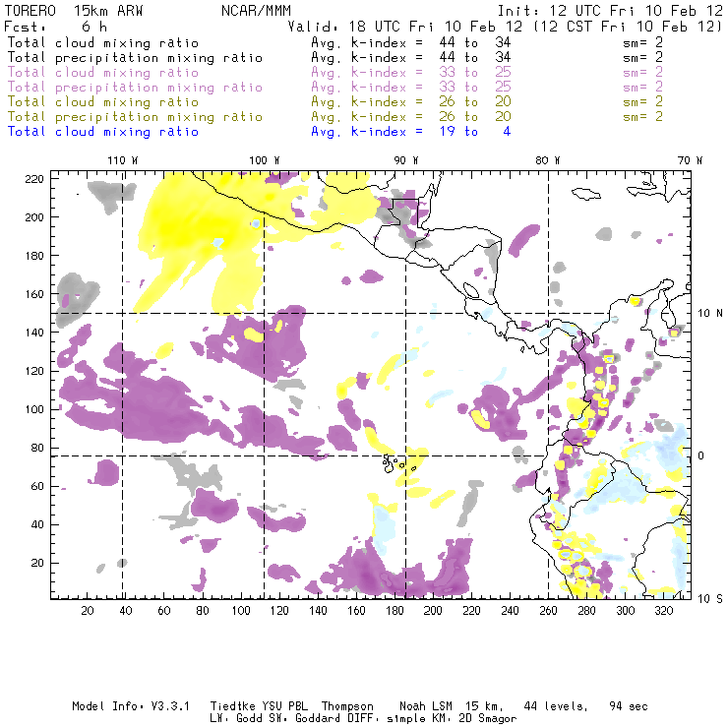Click the "70 W" longitude label
The width and height of the screenshot is (728, 728).
point(690,160)
